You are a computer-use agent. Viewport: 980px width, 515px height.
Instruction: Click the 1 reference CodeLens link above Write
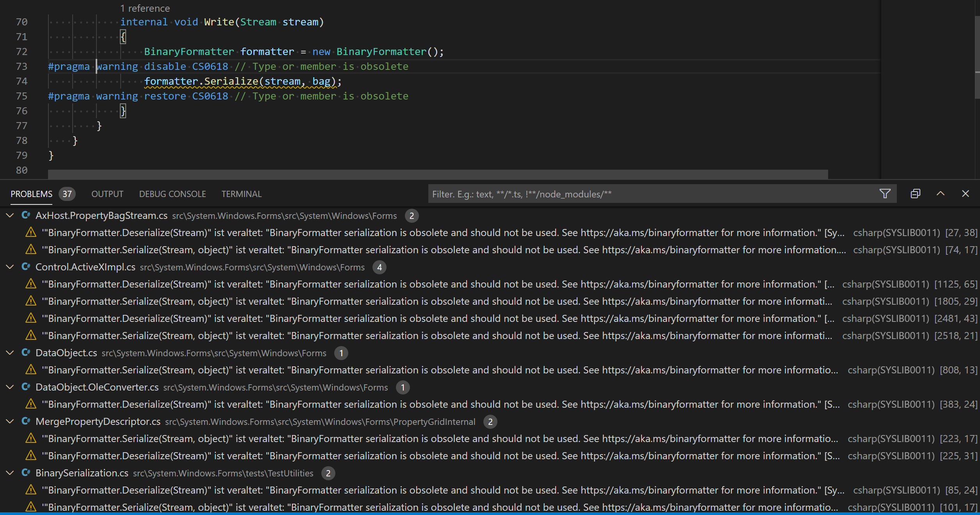145,8
